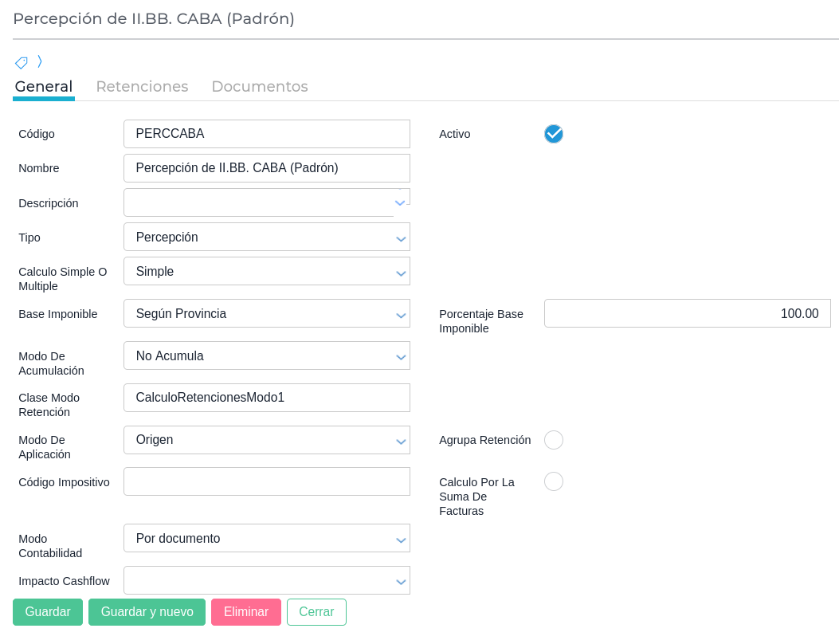Expand the Calculo Simple O Multiple dropdown
This screenshot has width=839, height=644.
(x=267, y=272)
